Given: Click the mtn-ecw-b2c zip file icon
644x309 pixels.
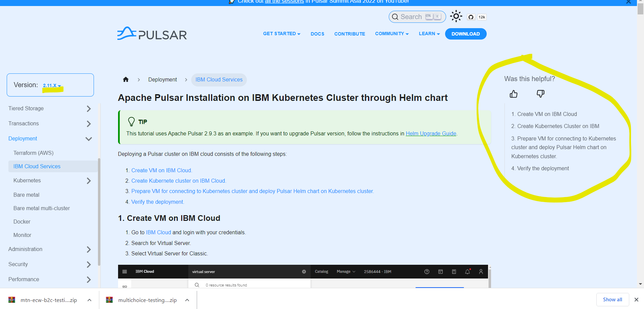Looking at the screenshot, I should pos(12,300).
